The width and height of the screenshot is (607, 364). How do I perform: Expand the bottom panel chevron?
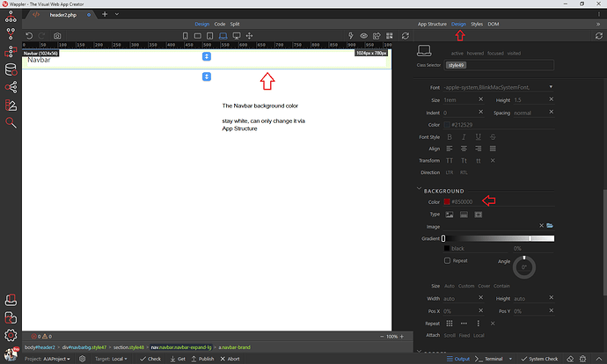pyautogui.click(x=598, y=359)
